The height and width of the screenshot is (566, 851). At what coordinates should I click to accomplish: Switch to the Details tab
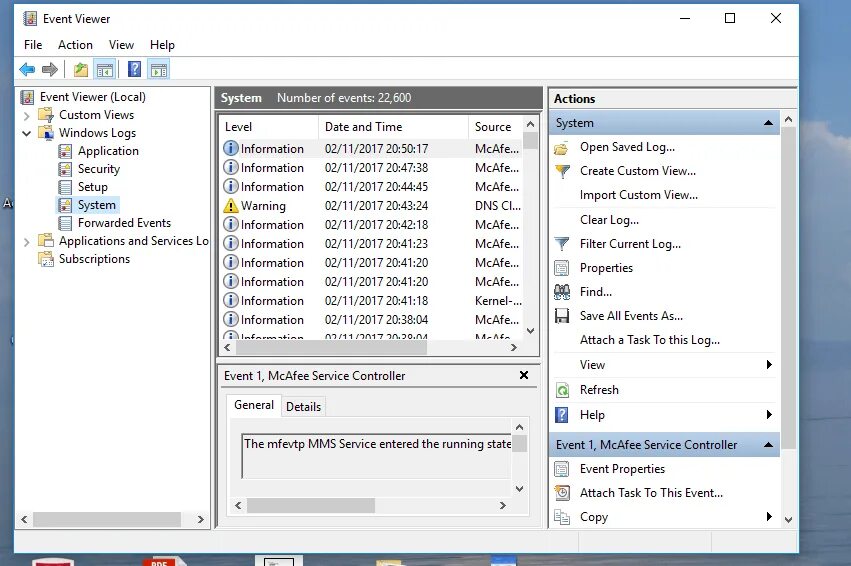pos(303,406)
